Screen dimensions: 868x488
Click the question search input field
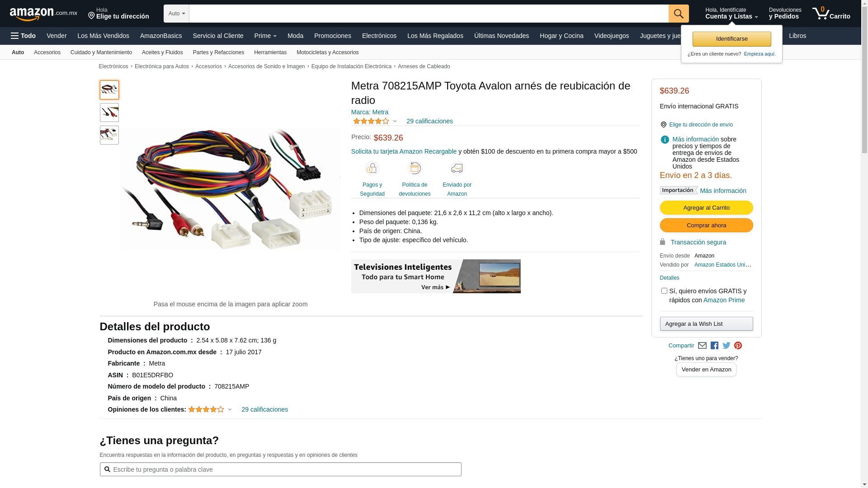click(280, 469)
